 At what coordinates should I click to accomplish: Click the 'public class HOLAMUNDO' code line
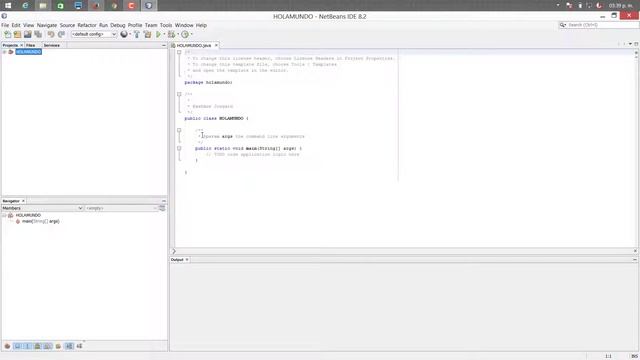pyautogui.click(x=216, y=118)
